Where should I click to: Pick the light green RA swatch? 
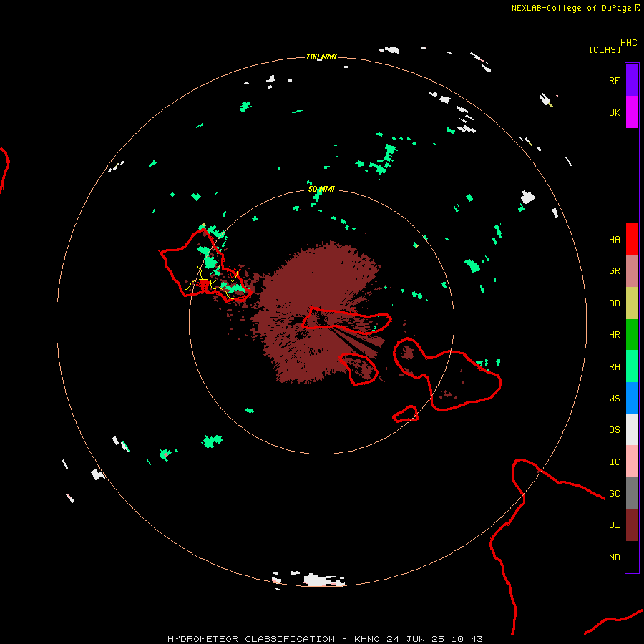coord(632,366)
